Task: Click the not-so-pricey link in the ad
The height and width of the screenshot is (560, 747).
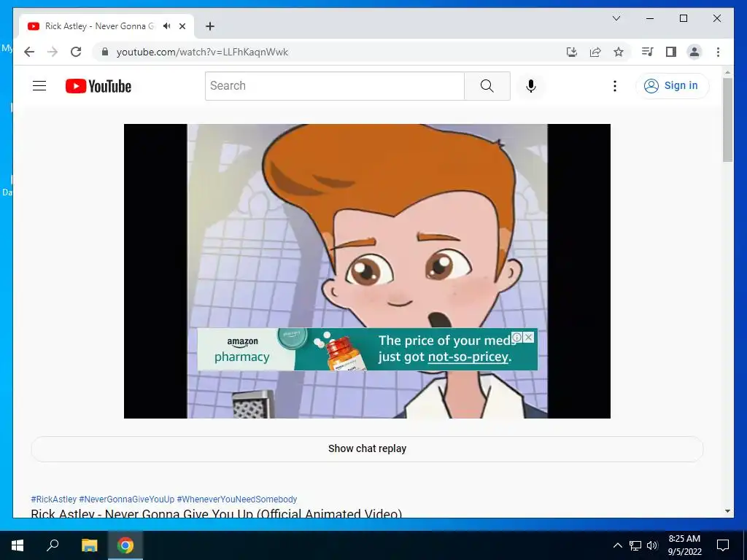Action: tap(468, 357)
